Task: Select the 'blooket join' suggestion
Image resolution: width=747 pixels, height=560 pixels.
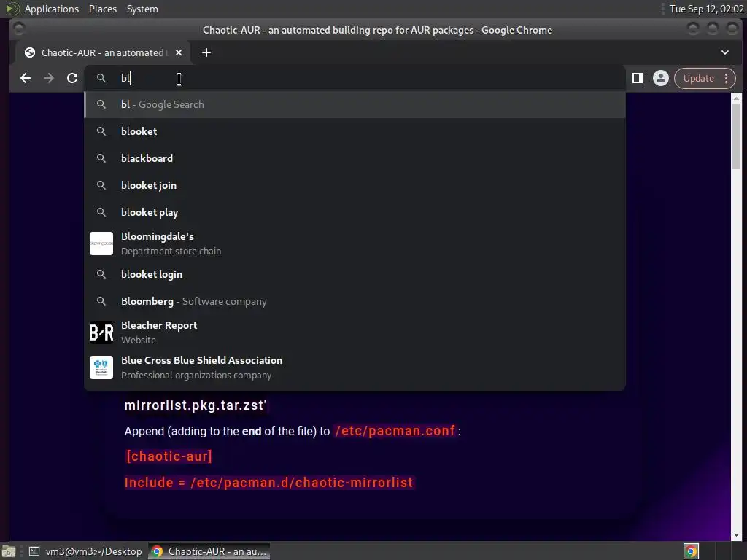Action: coord(355,185)
